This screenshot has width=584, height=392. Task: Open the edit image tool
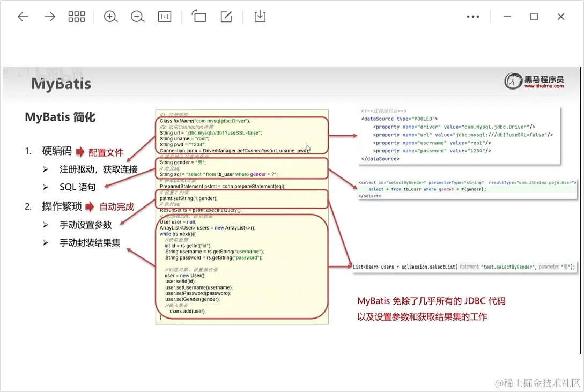(226, 17)
